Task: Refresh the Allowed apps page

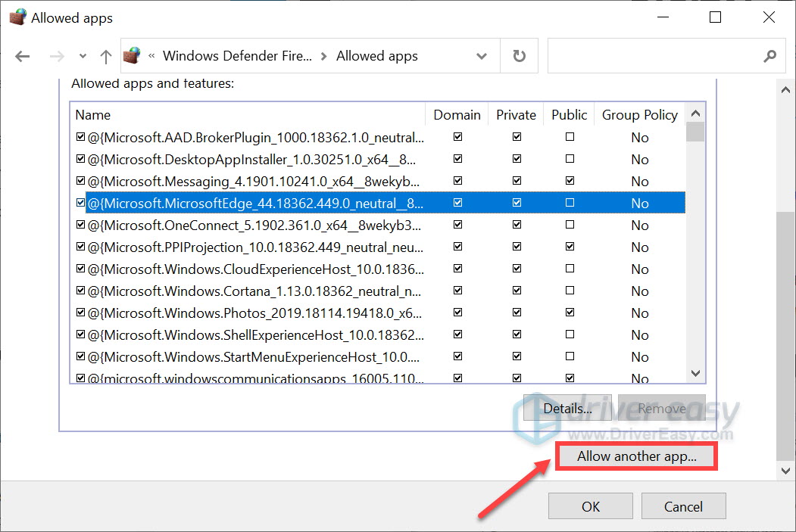Action: click(x=519, y=56)
